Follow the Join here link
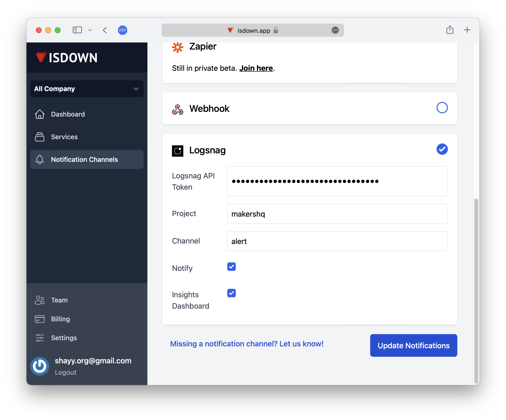The height and width of the screenshot is (420, 506). (x=256, y=68)
